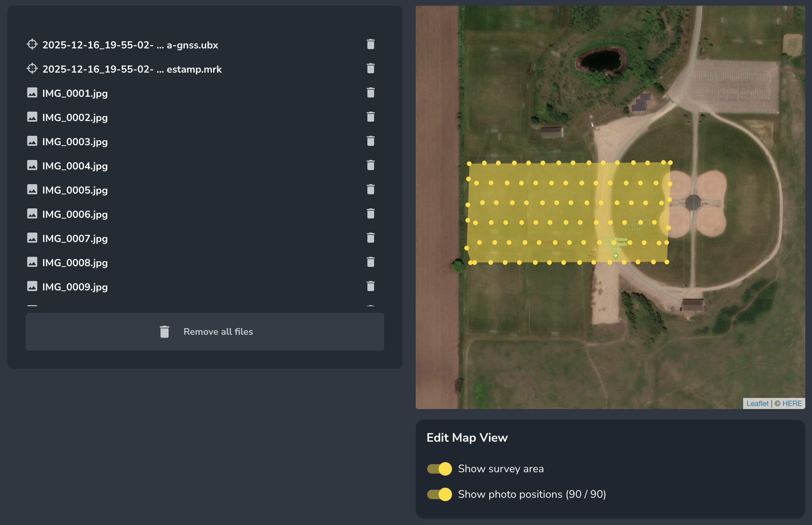Toggle off Show photo positions
812x525 pixels.
pyautogui.click(x=439, y=494)
